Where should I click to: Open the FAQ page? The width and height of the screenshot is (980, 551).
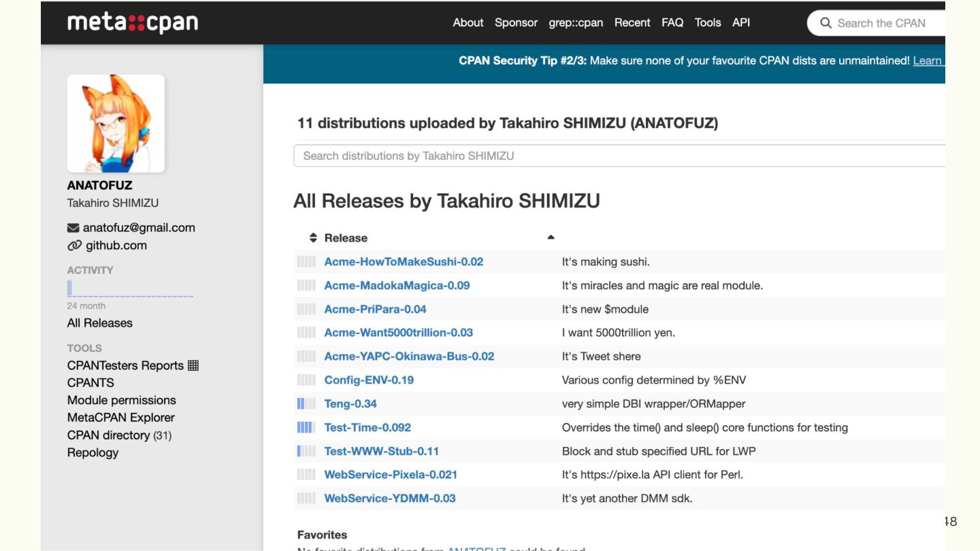672,22
